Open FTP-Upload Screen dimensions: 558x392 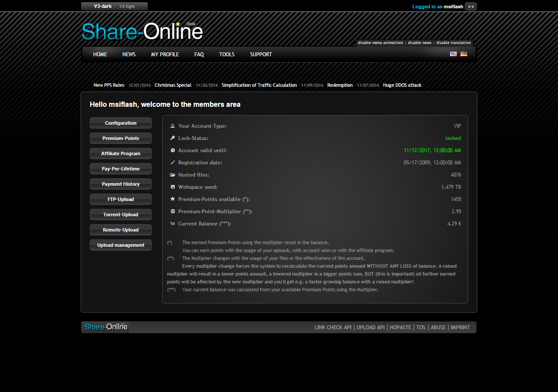pos(121,199)
